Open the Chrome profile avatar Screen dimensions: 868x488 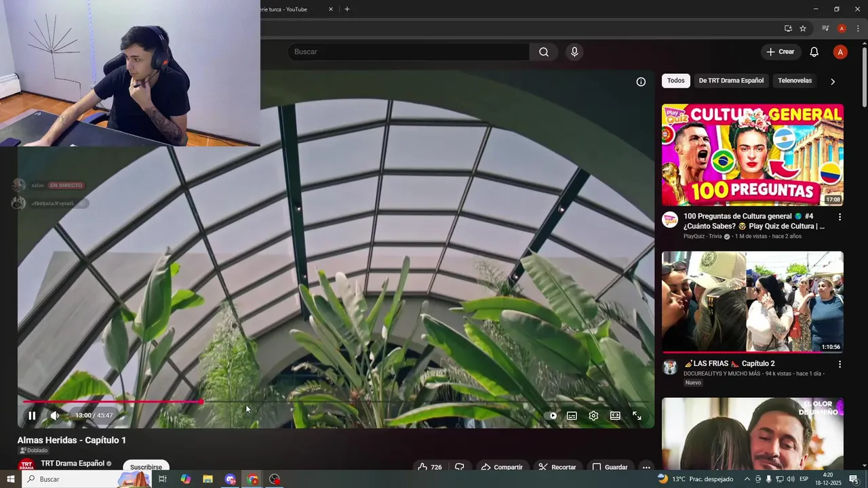tap(842, 28)
